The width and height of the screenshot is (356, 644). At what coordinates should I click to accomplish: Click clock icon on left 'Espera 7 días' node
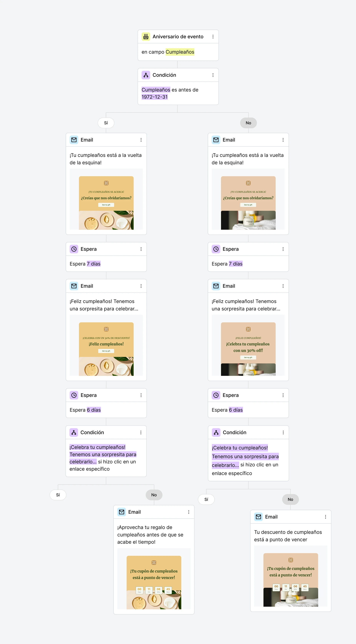click(x=74, y=249)
